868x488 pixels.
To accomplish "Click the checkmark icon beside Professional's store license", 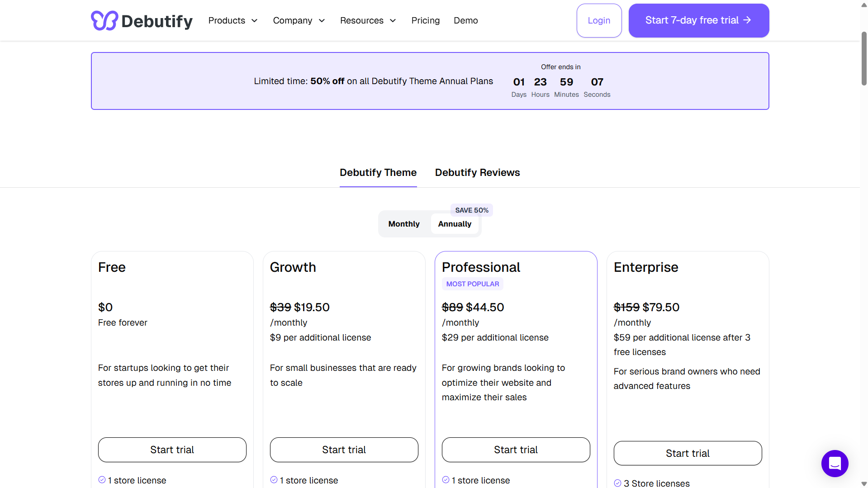I will point(446,480).
